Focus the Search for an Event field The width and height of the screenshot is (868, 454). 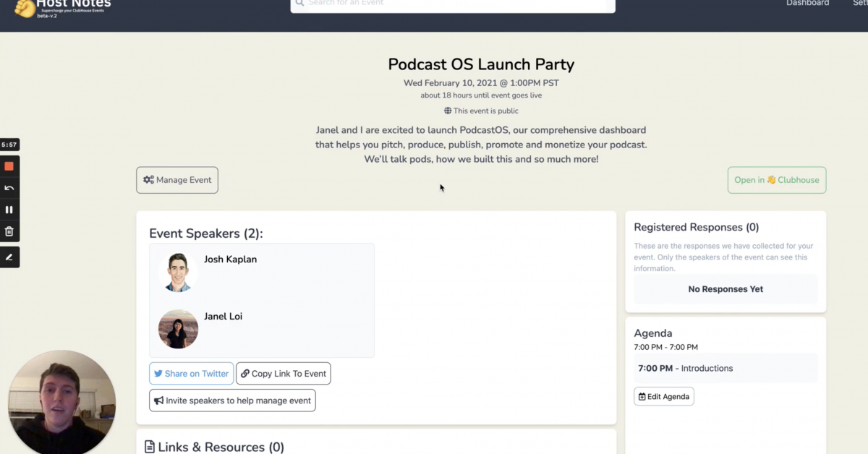(x=453, y=4)
